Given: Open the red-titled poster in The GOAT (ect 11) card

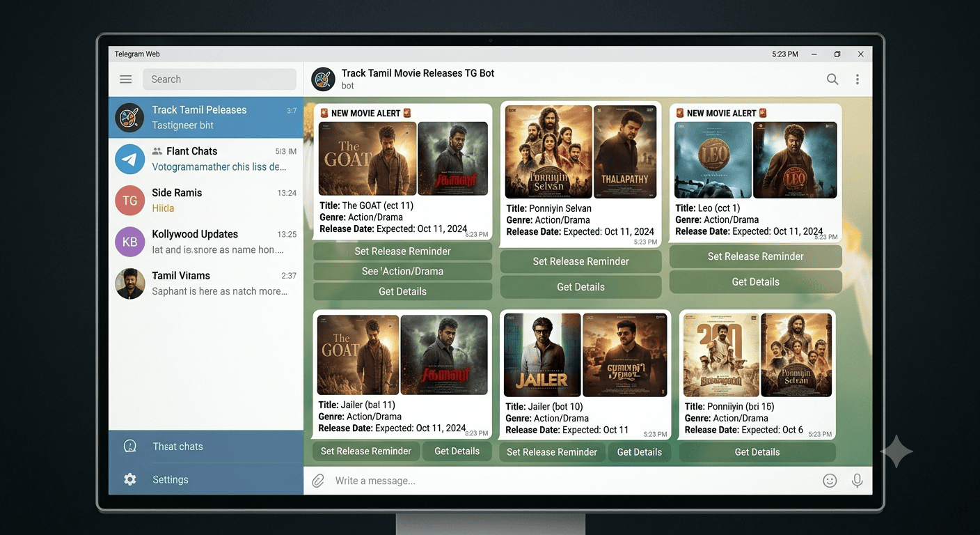Looking at the screenshot, I should [453, 159].
